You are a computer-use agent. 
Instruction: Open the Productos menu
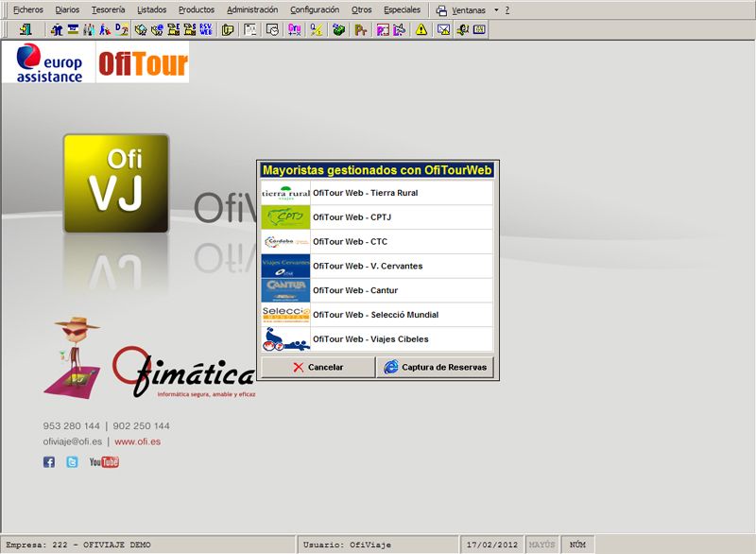point(197,9)
